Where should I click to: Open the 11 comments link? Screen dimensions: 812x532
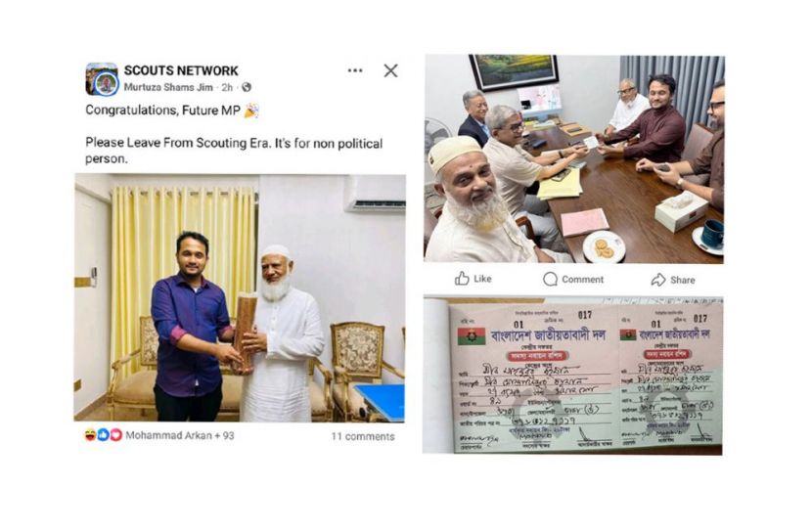pos(363,437)
